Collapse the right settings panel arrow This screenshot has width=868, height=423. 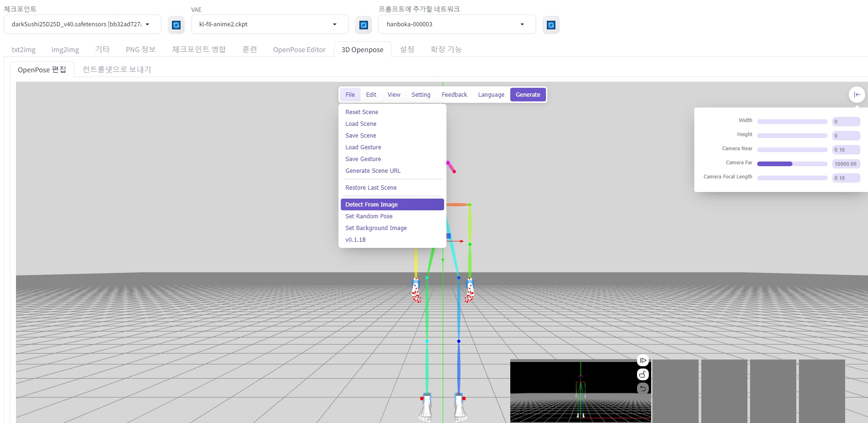pyautogui.click(x=857, y=94)
